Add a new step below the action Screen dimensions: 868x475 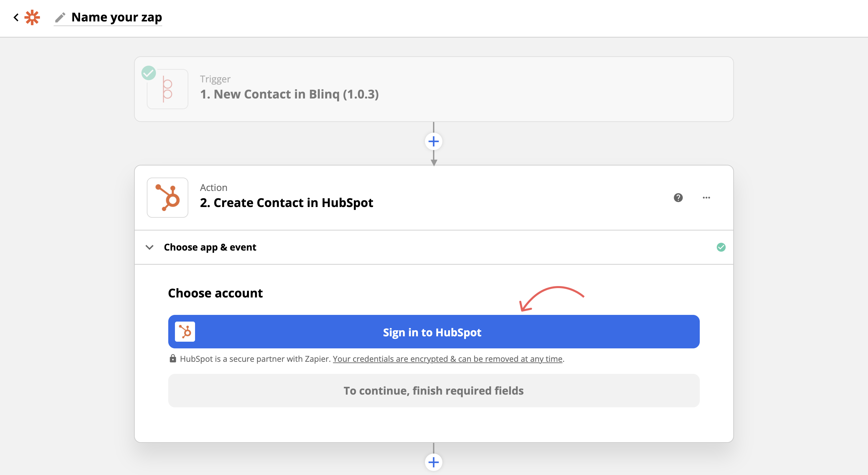click(x=434, y=462)
